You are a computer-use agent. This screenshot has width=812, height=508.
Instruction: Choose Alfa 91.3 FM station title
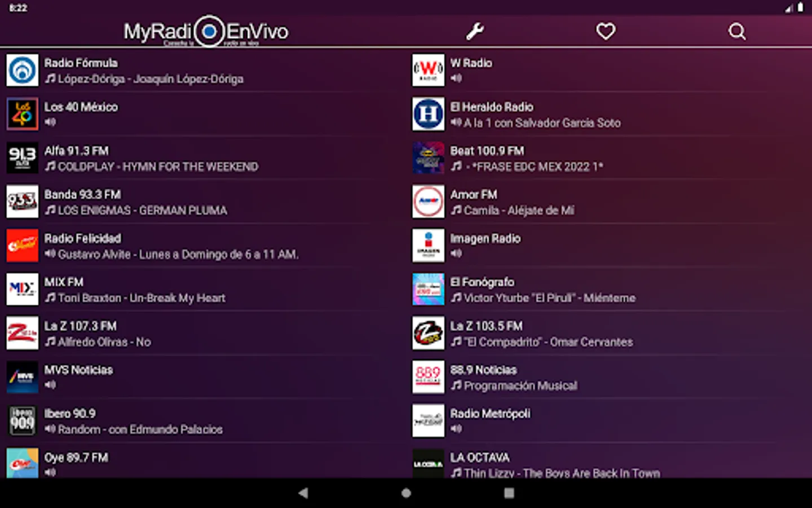click(77, 151)
